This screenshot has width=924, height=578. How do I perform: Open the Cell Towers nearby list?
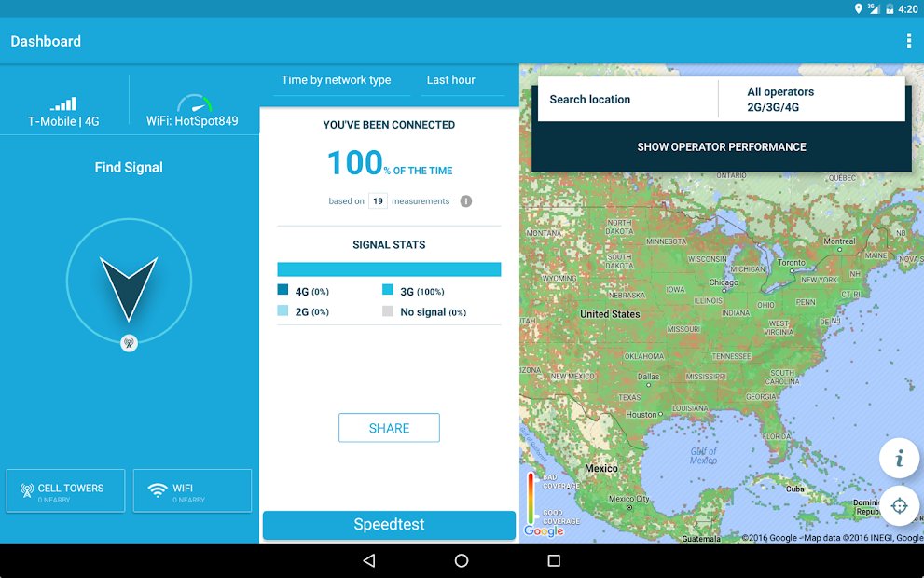pos(65,491)
